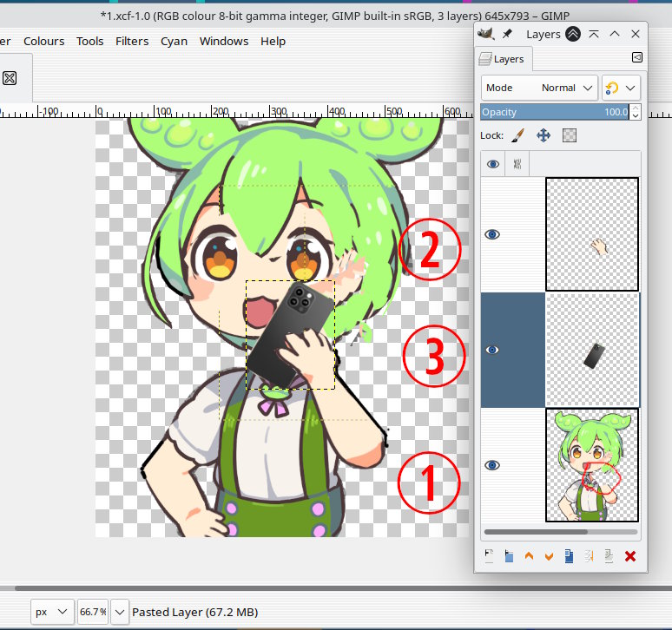The width and height of the screenshot is (672, 630).
Task: Open the layer Mode dropdown
Action: click(540, 88)
